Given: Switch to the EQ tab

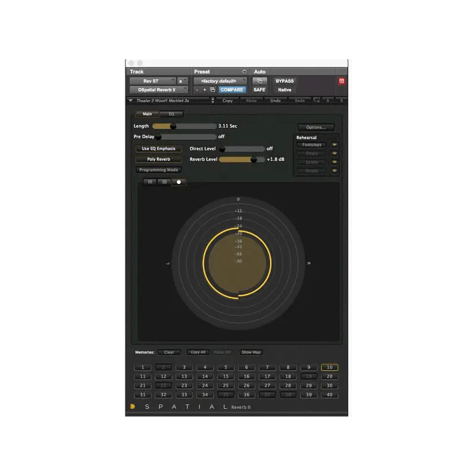Looking at the screenshot, I should click(x=171, y=114).
